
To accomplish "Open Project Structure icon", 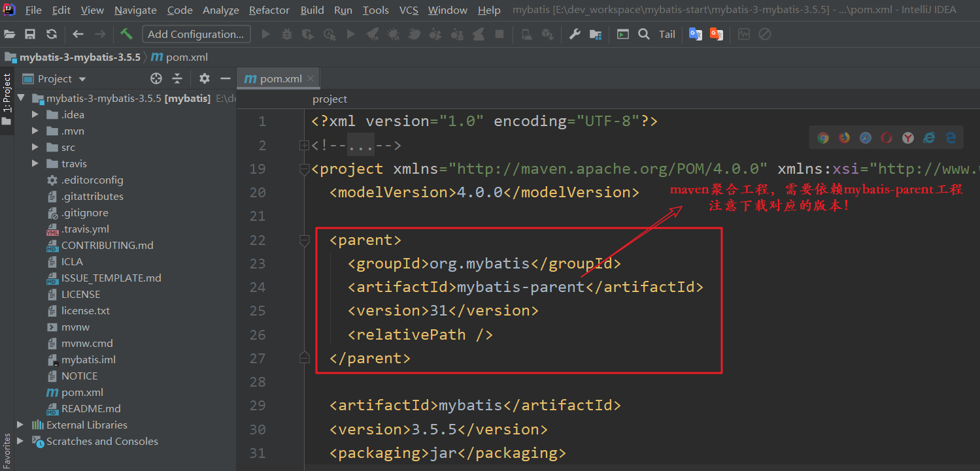I will pos(596,34).
